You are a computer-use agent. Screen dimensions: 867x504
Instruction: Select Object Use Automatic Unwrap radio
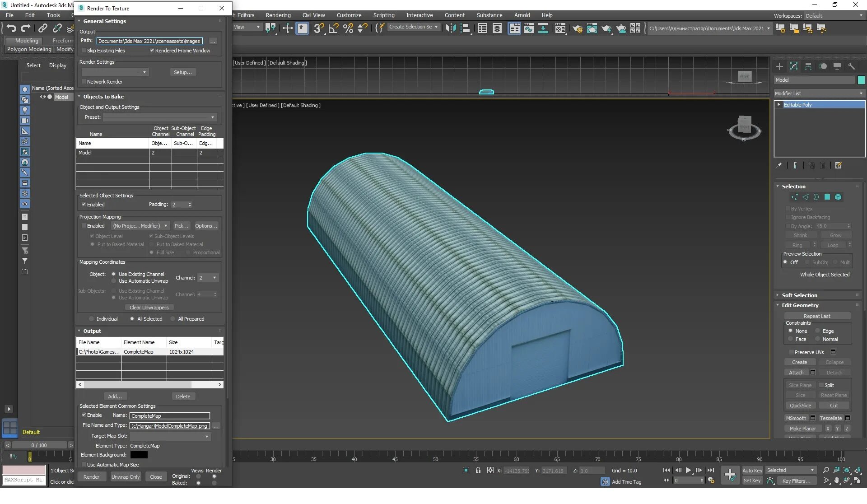click(114, 281)
